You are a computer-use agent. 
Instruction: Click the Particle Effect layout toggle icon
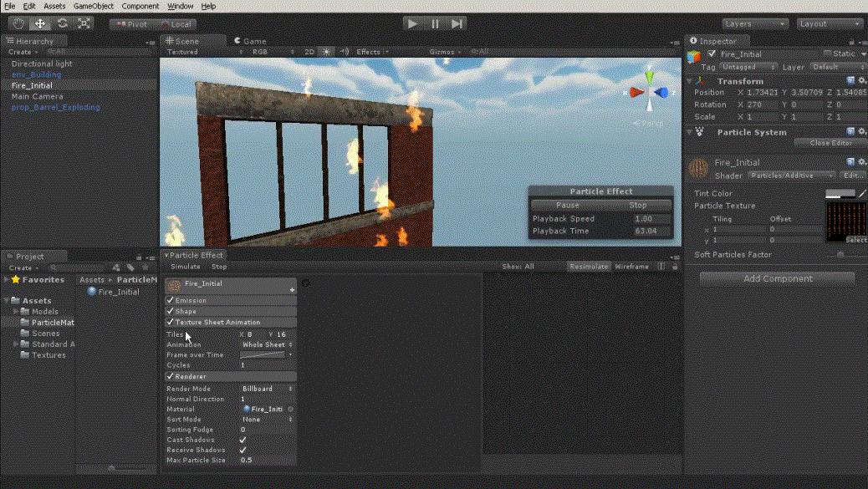tap(661, 267)
